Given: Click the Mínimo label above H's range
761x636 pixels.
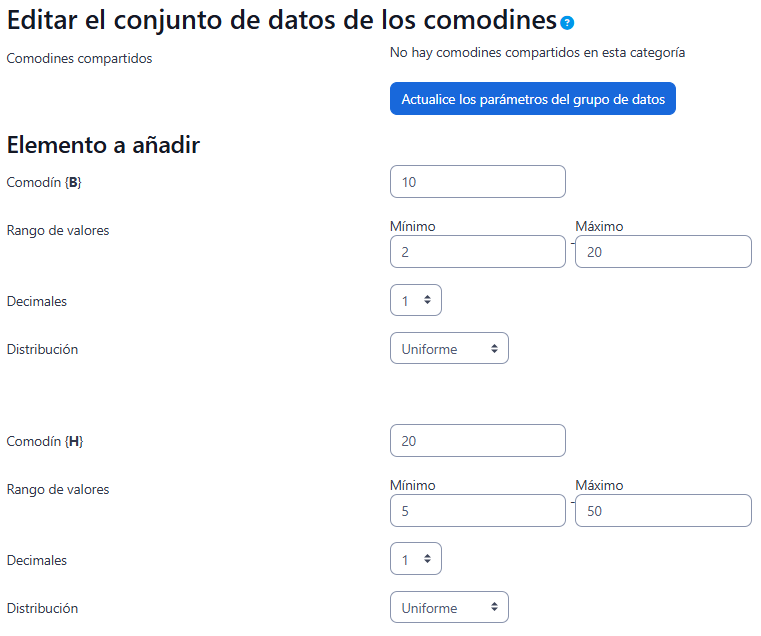Looking at the screenshot, I should (x=412, y=485).
